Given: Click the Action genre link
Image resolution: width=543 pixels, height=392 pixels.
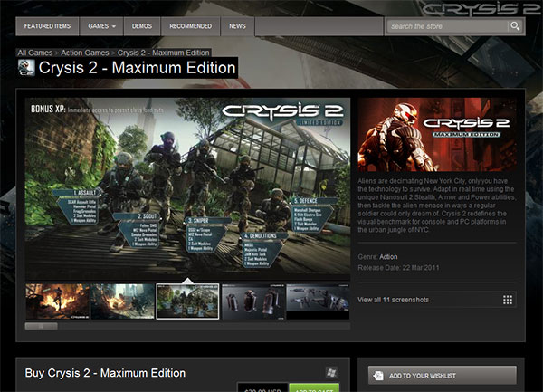Looking at the screenshot, I should (388, 257).
